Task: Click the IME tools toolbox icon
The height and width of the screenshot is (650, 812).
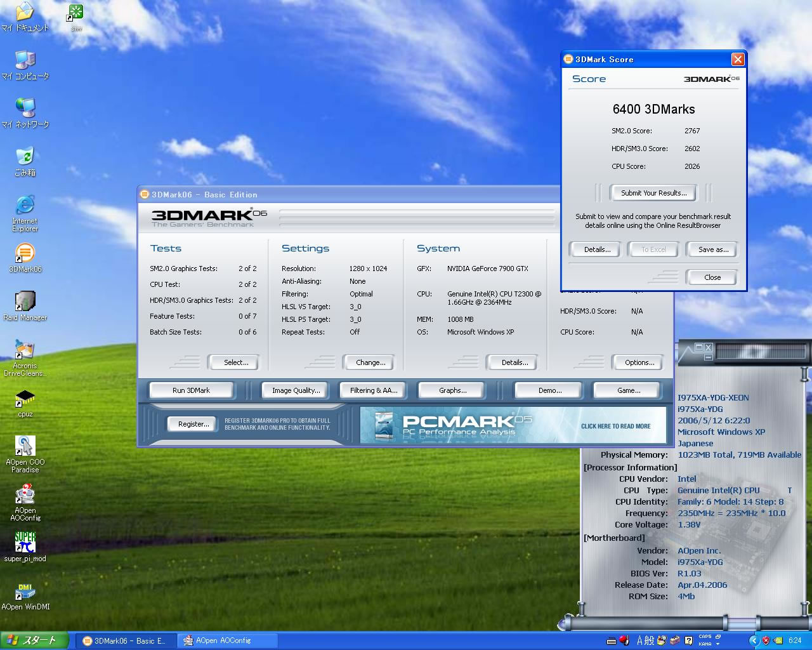Action: tap(676, 640)
